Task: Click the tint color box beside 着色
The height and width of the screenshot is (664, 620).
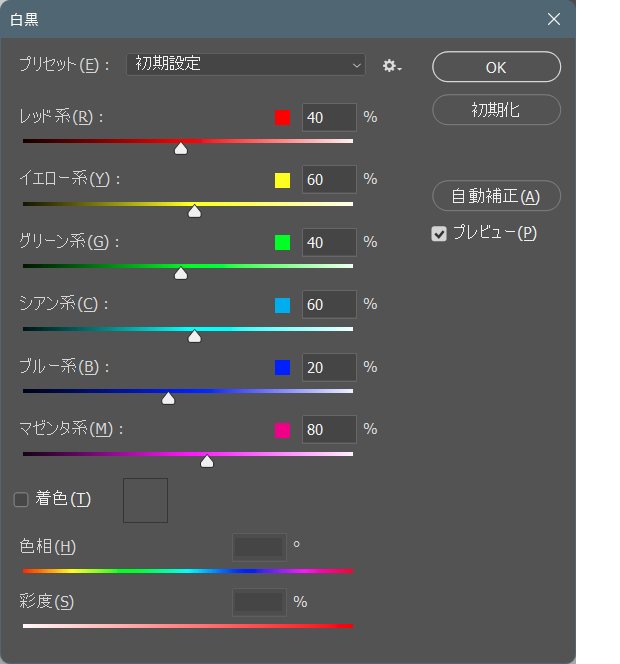Action: click(145, 500)
